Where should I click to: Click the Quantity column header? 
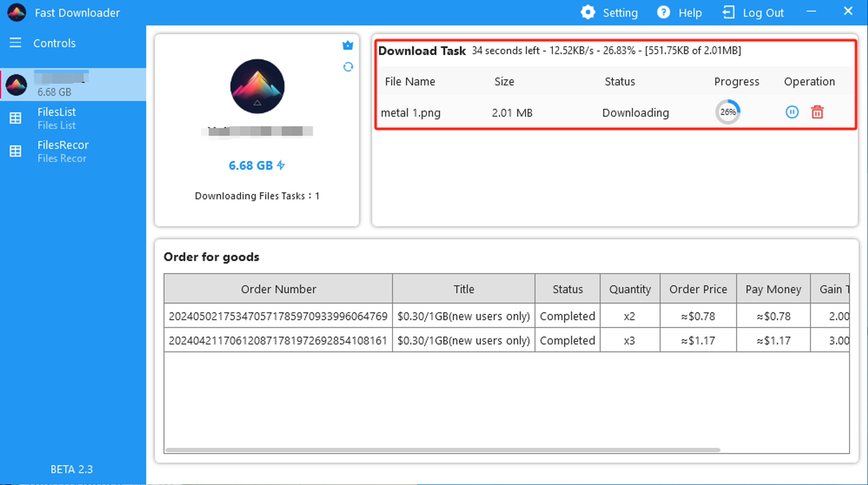[630, 289]
